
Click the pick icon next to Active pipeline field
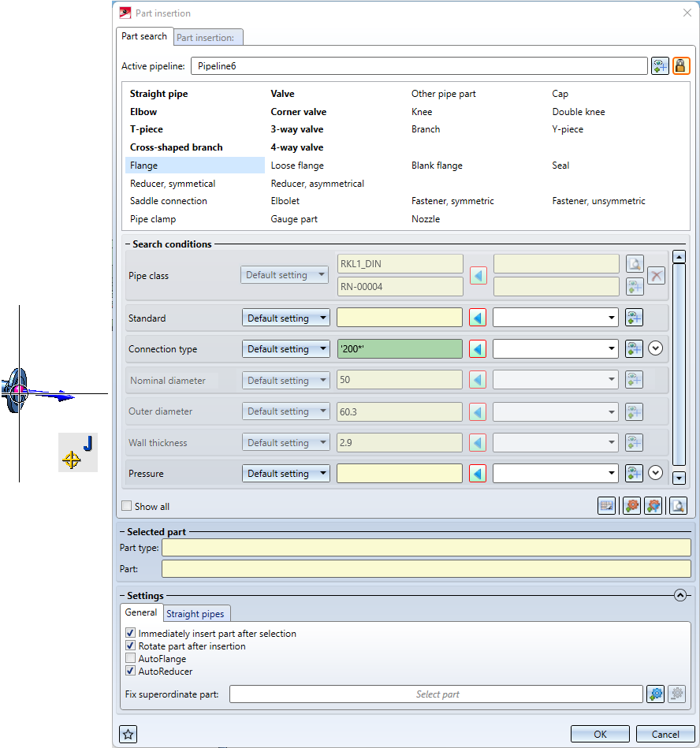(660, 66)
